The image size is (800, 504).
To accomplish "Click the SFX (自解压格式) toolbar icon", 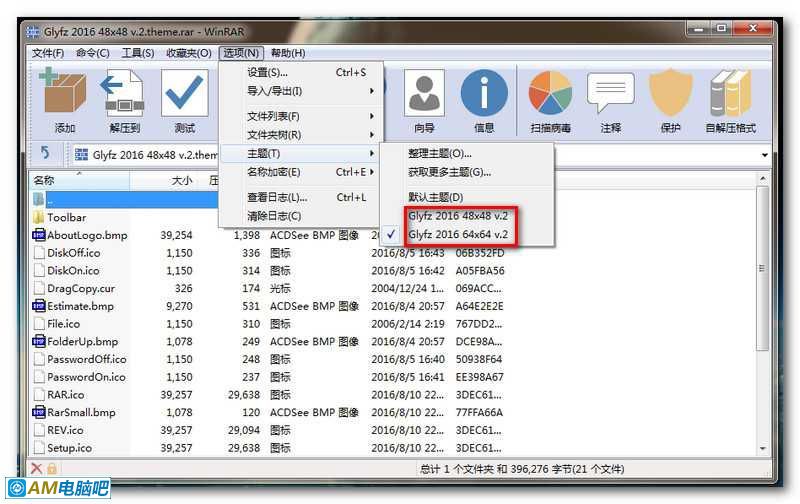I will click(731, 93).
